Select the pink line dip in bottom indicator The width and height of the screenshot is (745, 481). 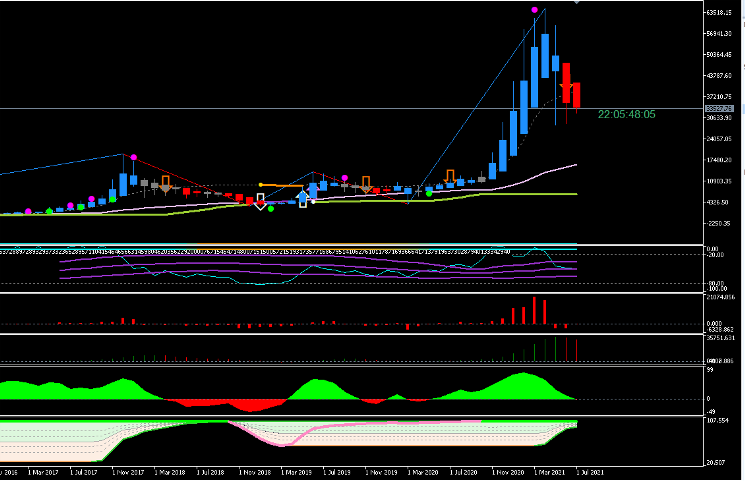pyautogui.click(x=287, y=443)
